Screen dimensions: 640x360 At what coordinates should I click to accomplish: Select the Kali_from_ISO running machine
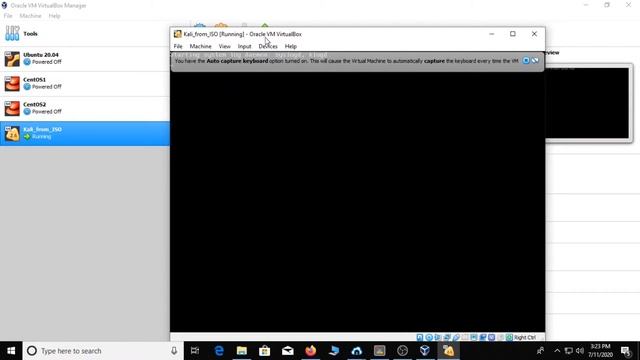[85, 133]
